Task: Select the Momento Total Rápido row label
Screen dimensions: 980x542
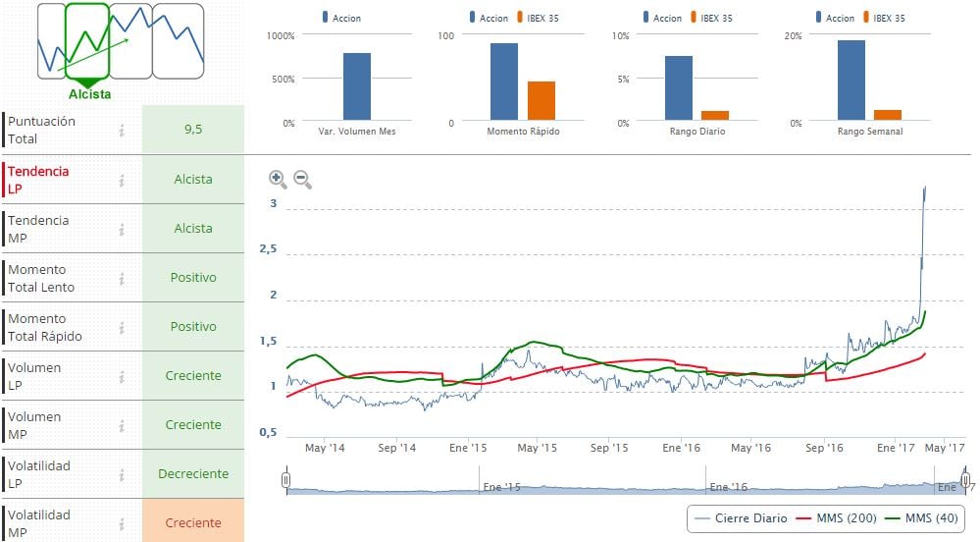Action: point(45,327)
